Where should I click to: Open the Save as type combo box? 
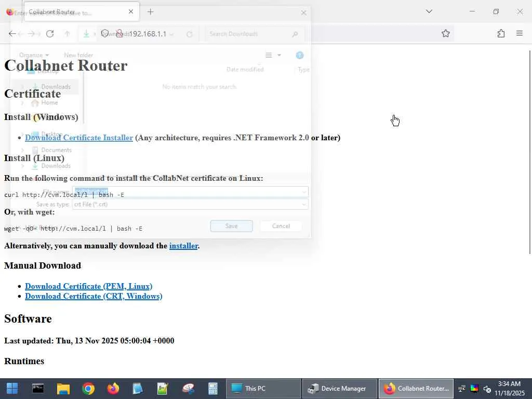click(190, 204)
